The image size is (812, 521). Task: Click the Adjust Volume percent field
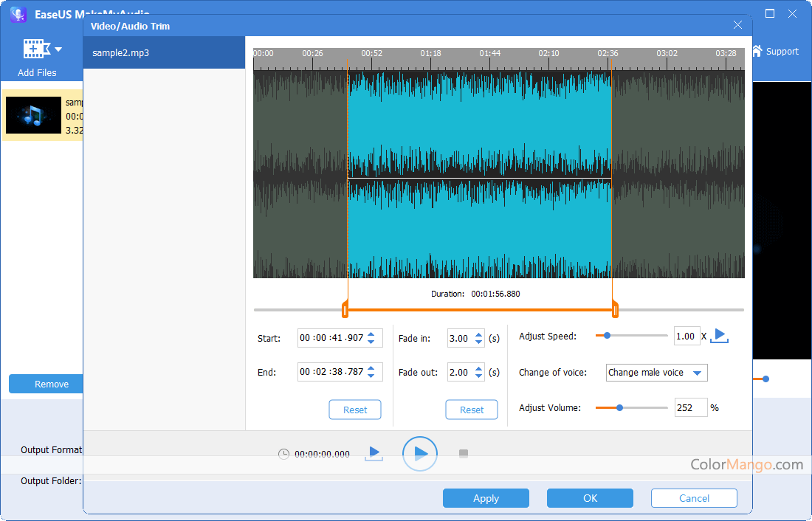click(690, 407)
